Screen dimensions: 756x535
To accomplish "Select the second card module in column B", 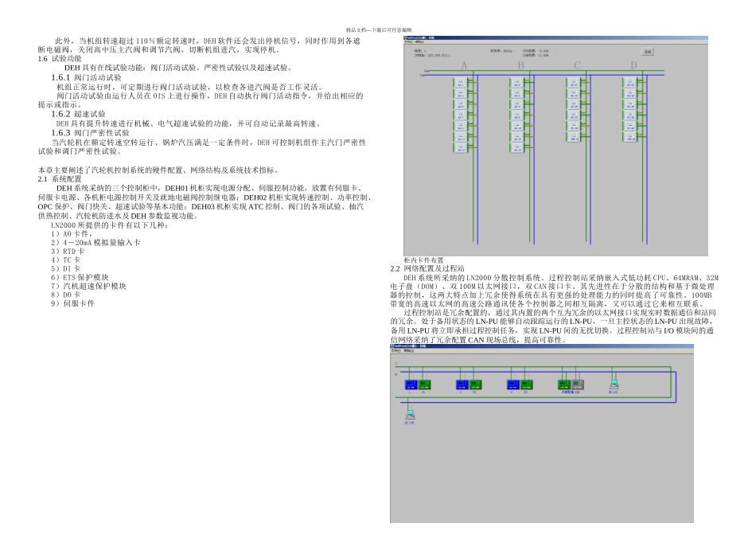I will pyautogui.click(x=516, y=94).
